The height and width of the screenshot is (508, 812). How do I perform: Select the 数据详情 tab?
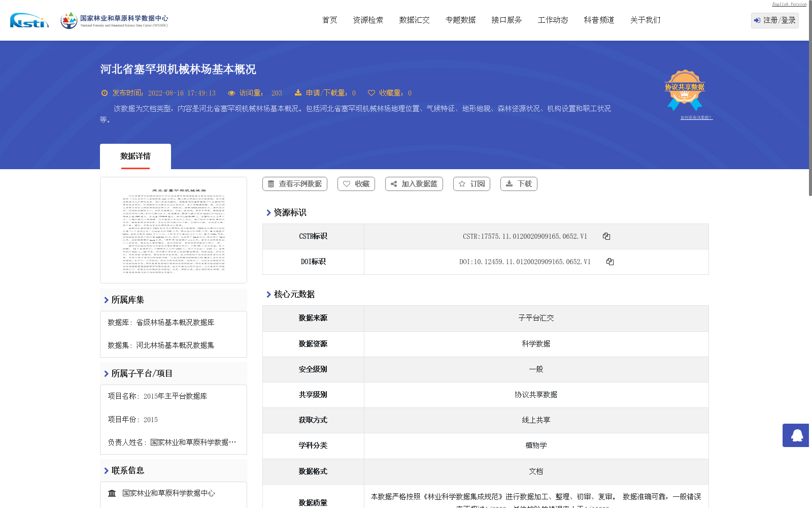pos(135,156)
